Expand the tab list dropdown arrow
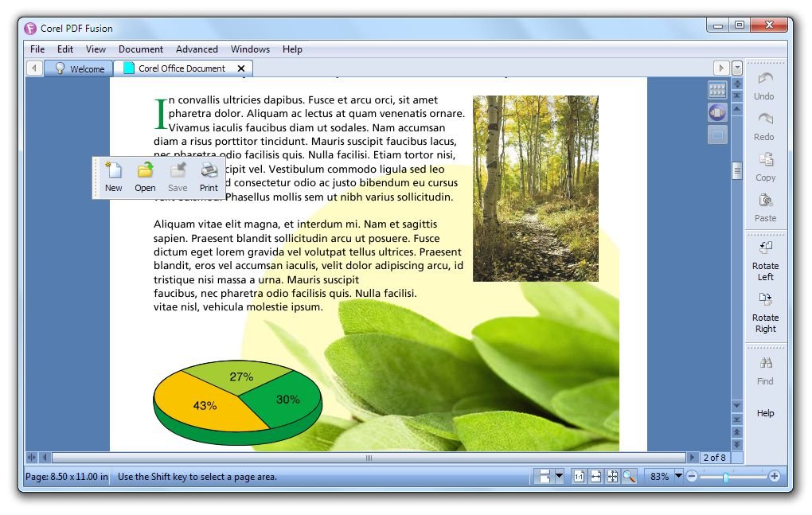This screenshot has height=515, width=812. [x=737, y=68]
